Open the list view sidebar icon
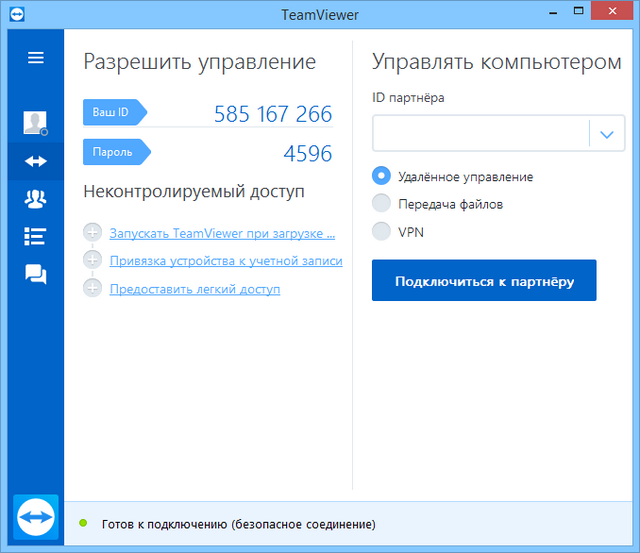Viewport: 640px width, 553px height. pyautogui.click(x=36, y=236)
